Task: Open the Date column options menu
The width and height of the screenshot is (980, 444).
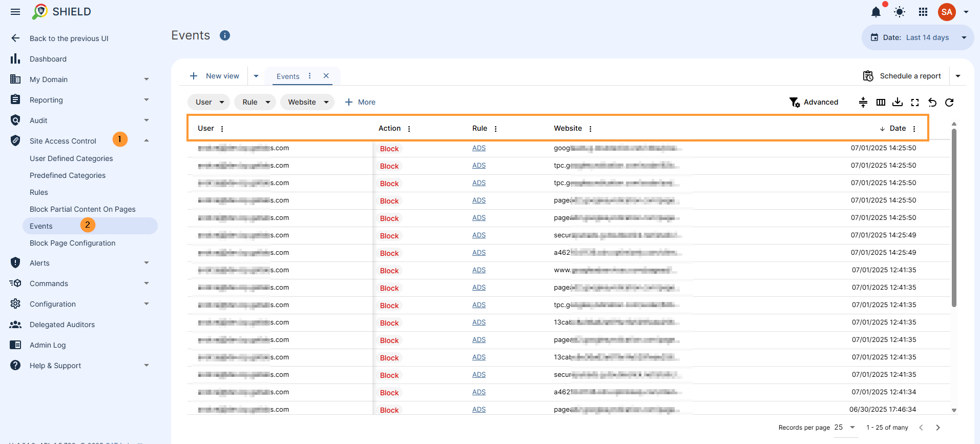Action: (x=914, y=129)
